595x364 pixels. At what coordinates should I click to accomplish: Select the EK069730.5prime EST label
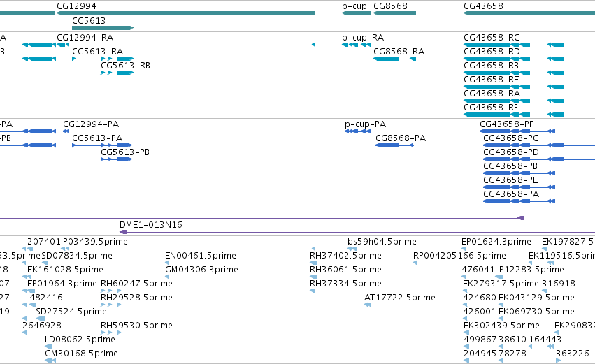[536, 312]
